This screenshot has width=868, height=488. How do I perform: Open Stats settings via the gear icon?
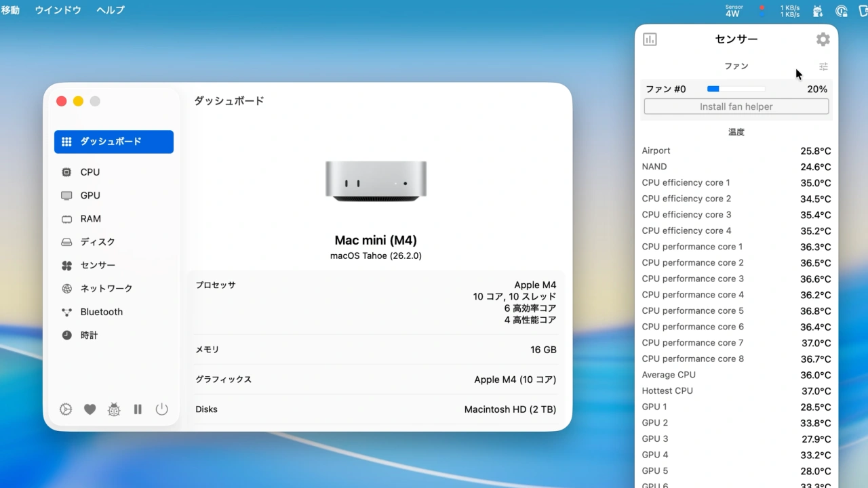[x=66, y=409]
